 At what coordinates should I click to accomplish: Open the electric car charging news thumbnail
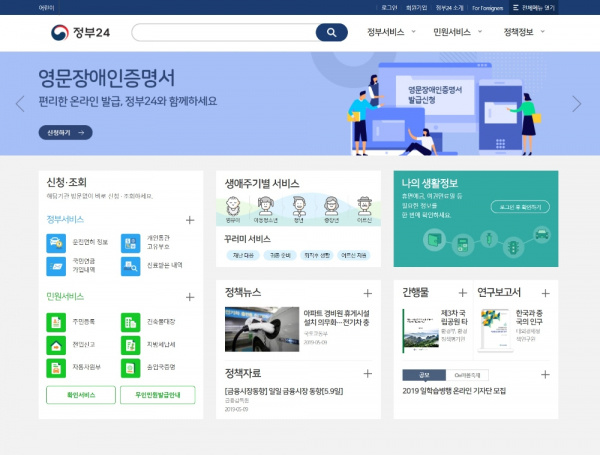[262, 329]
